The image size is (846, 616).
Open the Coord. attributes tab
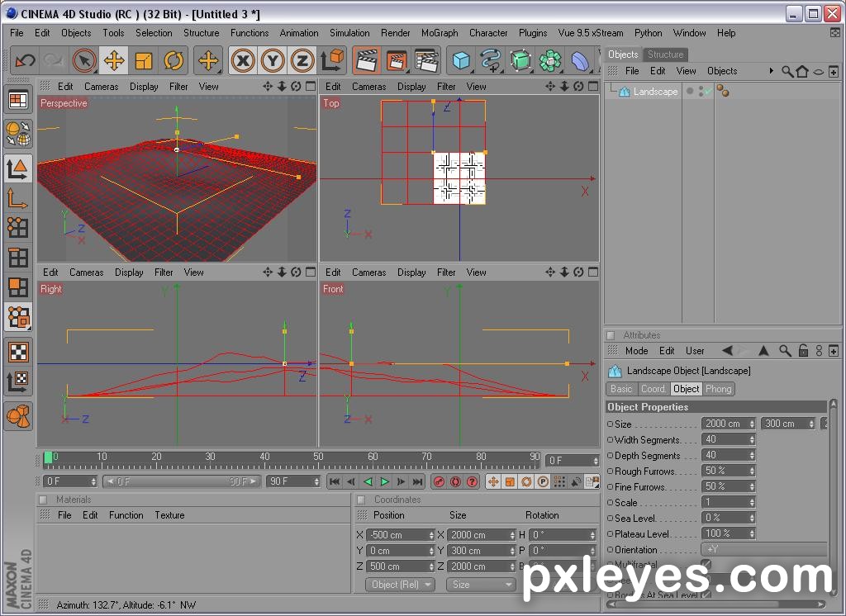tap(653, 389)
